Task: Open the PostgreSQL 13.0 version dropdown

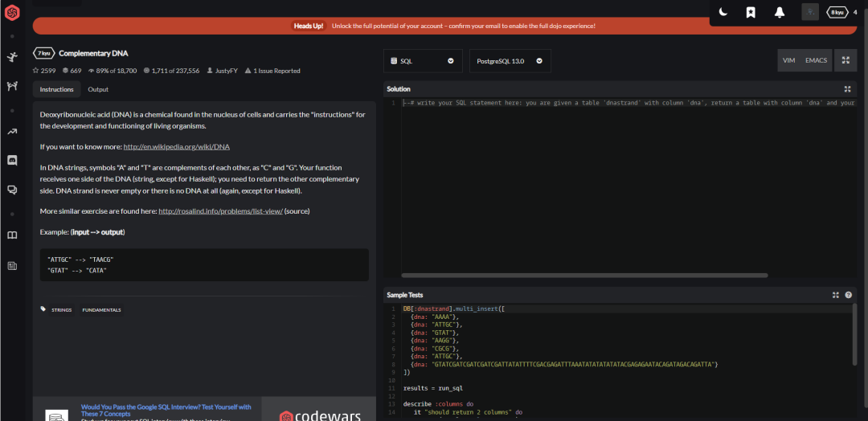Action: 510,60
